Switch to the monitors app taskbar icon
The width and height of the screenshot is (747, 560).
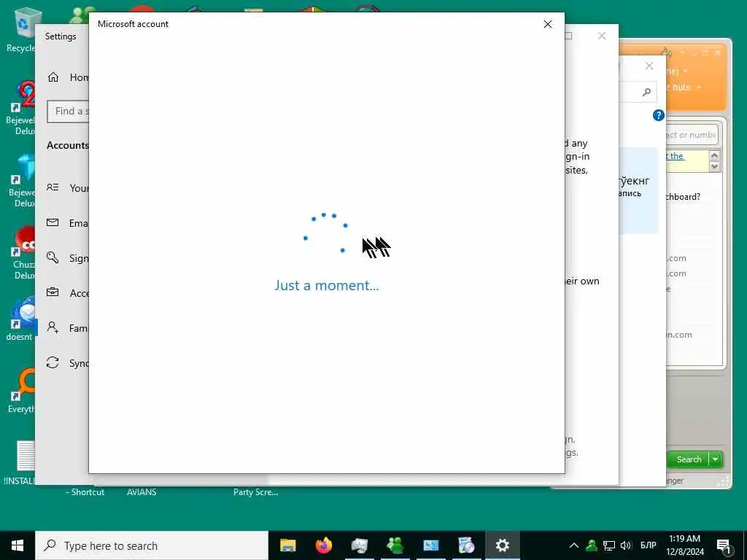tap(359, 545)
